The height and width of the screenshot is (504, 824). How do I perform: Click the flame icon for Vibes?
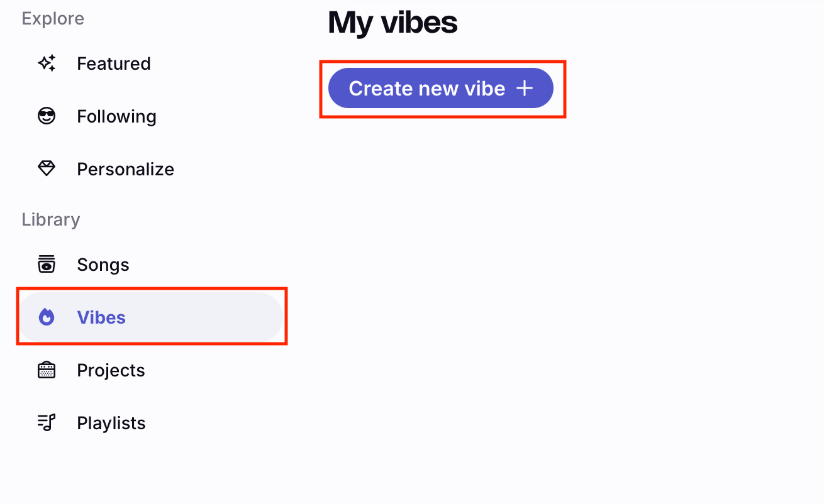tap(47, 317)
